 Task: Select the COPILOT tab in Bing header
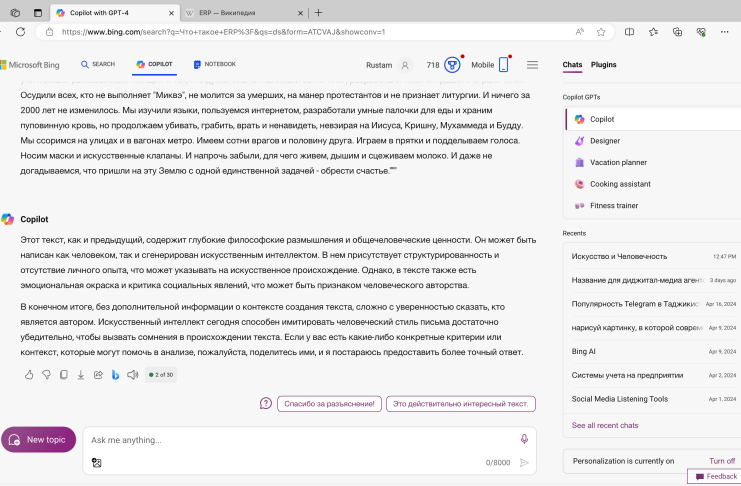(x=155, y=64)
